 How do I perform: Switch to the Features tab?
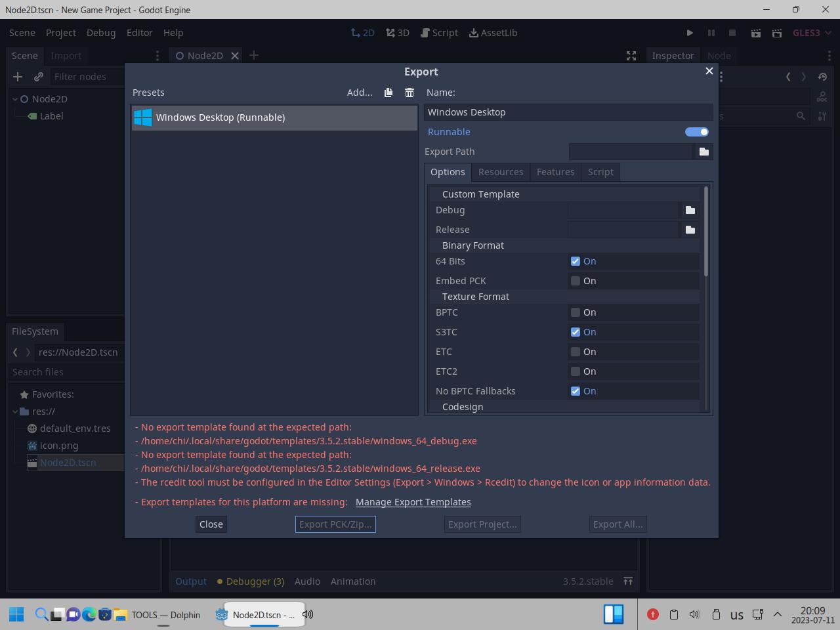(x=555, y=172)
